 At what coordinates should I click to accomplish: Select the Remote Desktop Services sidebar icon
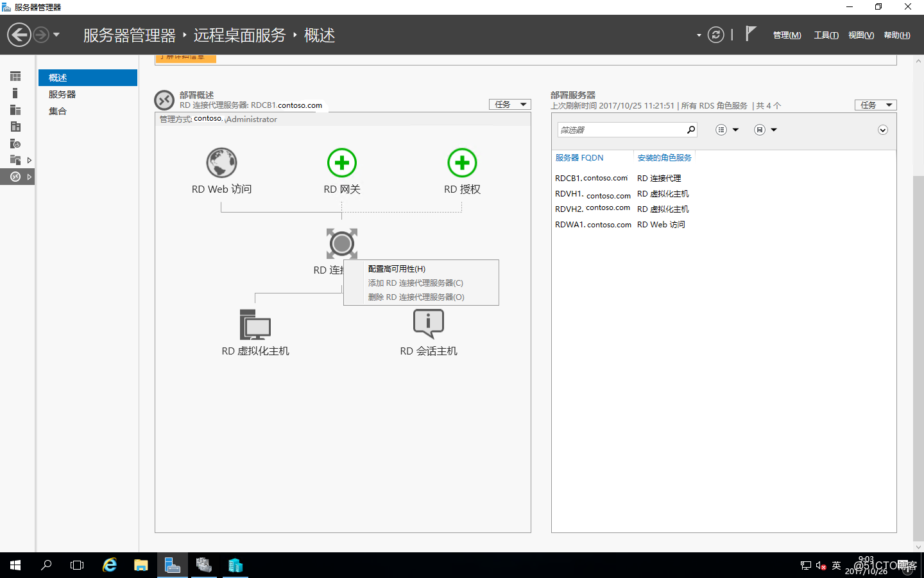(15, 177)
